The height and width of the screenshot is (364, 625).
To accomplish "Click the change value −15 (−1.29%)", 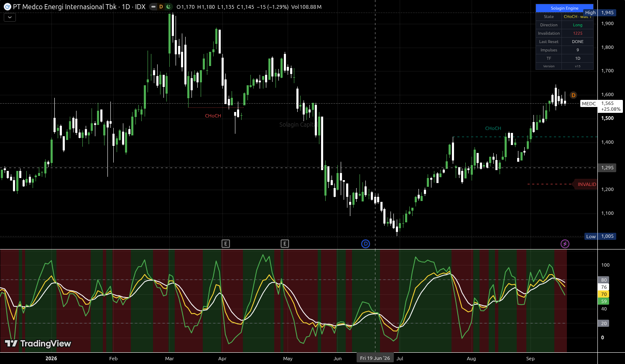I will 273,7.
